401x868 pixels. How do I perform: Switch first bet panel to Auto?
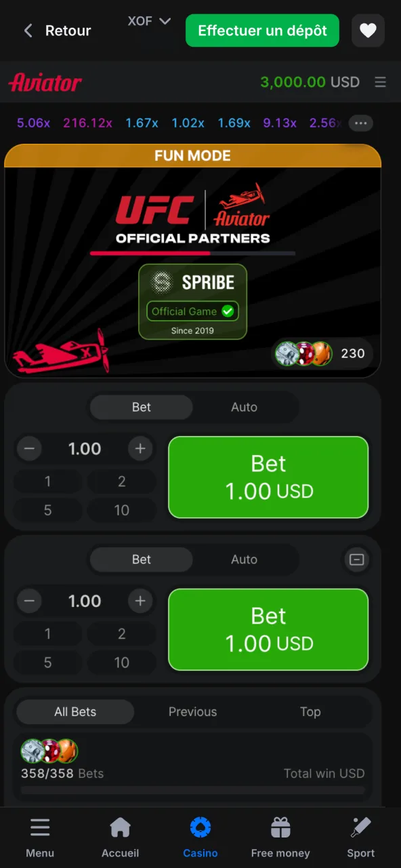click(x=245, y=407)
